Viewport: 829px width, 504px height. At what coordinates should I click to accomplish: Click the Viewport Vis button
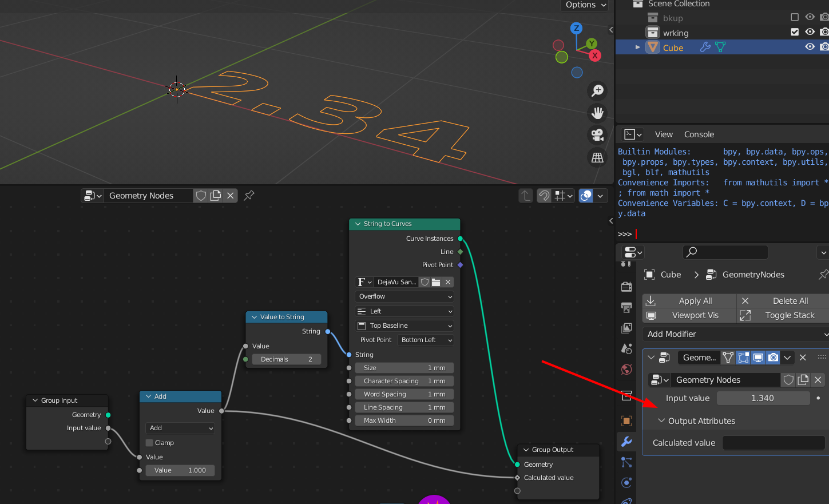pos(689,315)
